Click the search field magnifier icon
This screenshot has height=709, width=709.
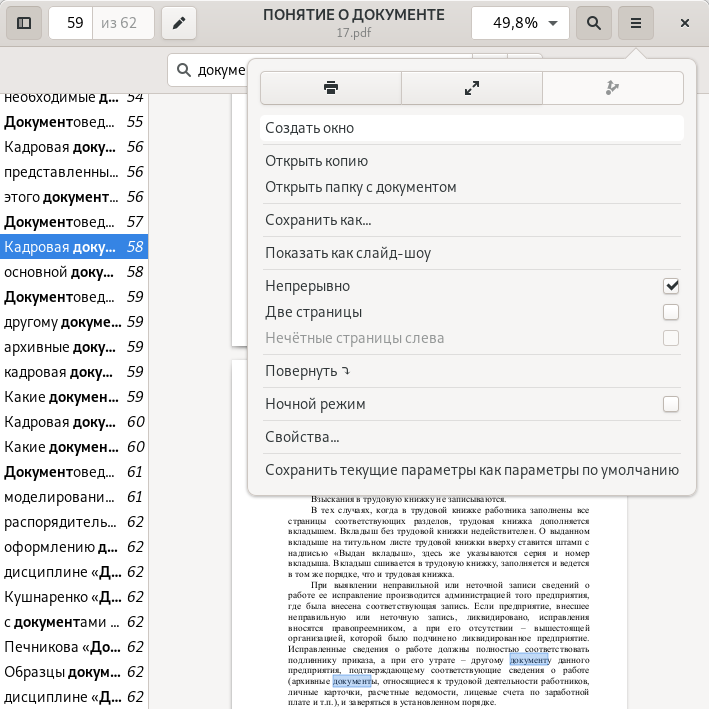click(184, 70)
